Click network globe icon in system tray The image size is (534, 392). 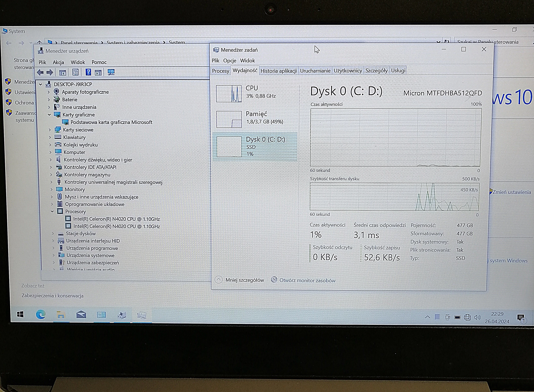467,317
